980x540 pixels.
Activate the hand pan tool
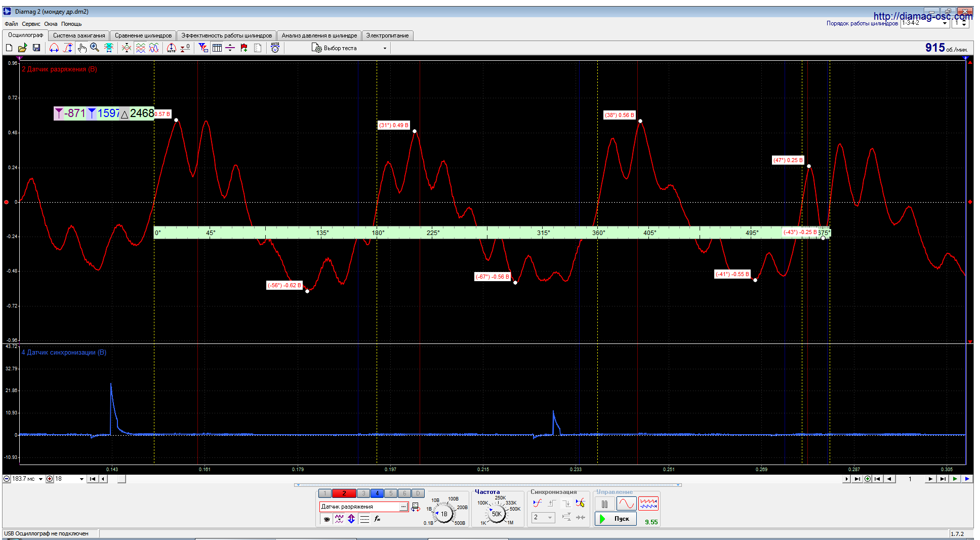[81, 48]
